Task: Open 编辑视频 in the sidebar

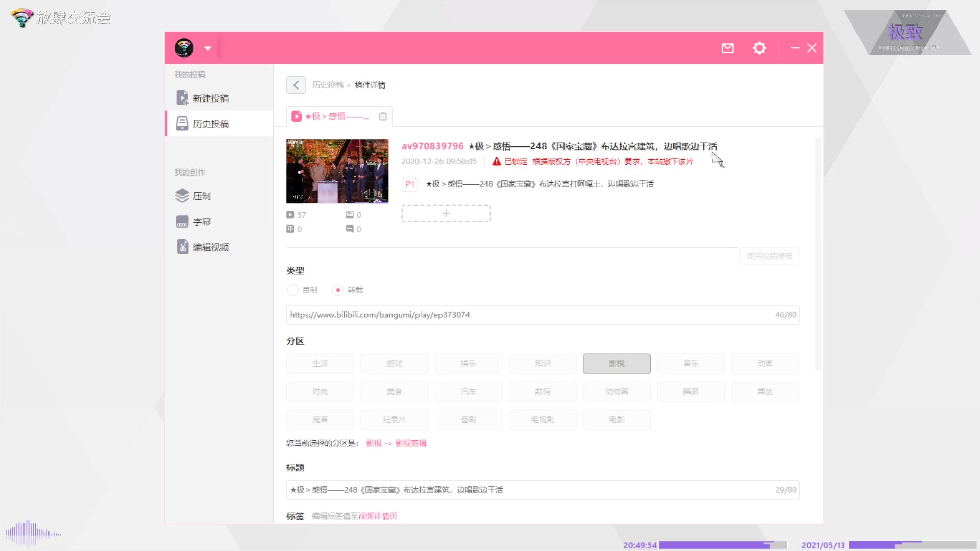Action: 219,247
